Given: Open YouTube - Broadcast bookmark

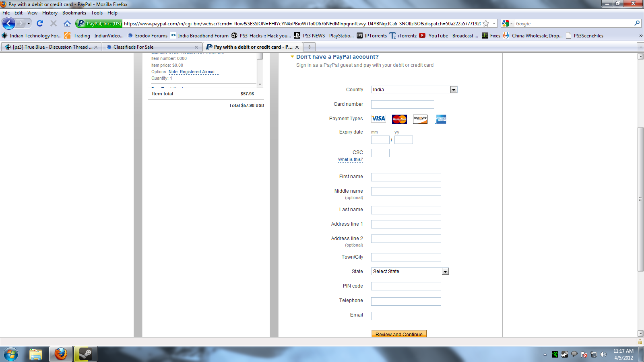Looking at the screenshot, I should (449, 35).
